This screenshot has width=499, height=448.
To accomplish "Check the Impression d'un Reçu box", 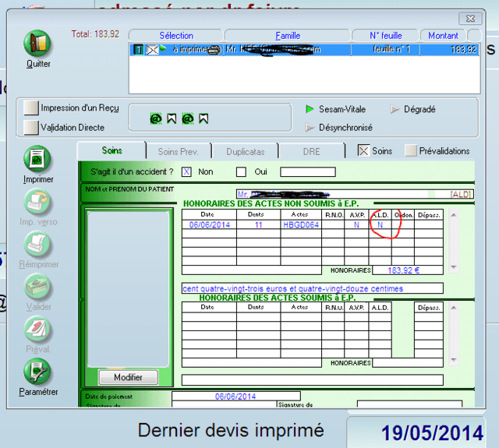I will (31, 108).
